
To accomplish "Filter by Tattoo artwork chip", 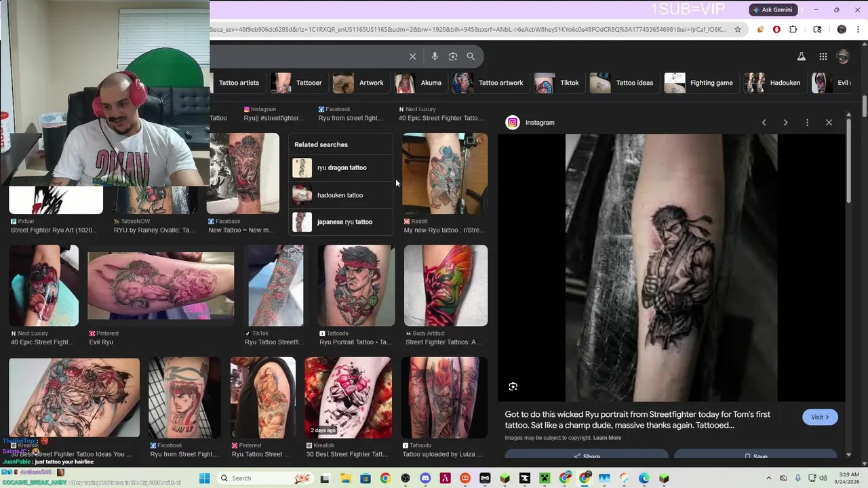I will (x=490, y=83).
